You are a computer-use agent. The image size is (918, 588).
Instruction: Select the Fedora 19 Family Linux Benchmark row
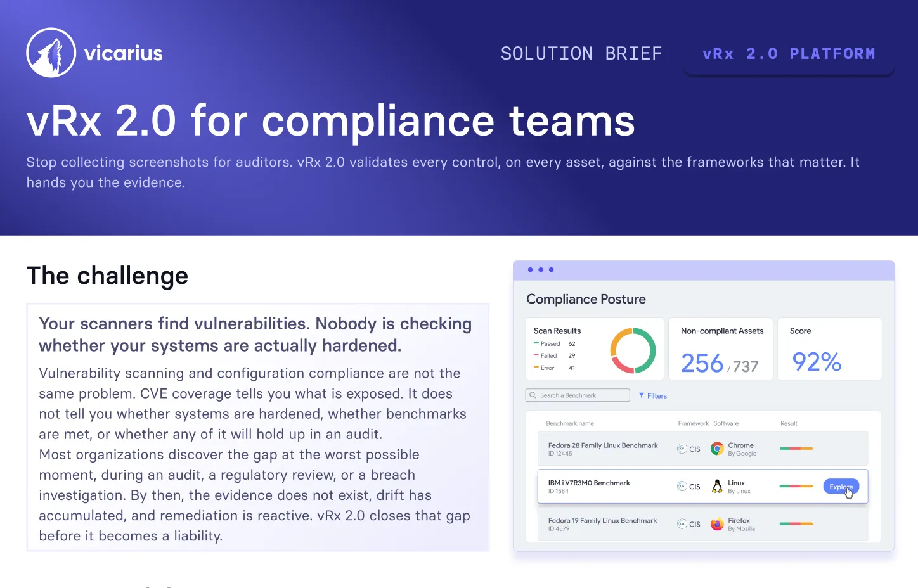702,524
